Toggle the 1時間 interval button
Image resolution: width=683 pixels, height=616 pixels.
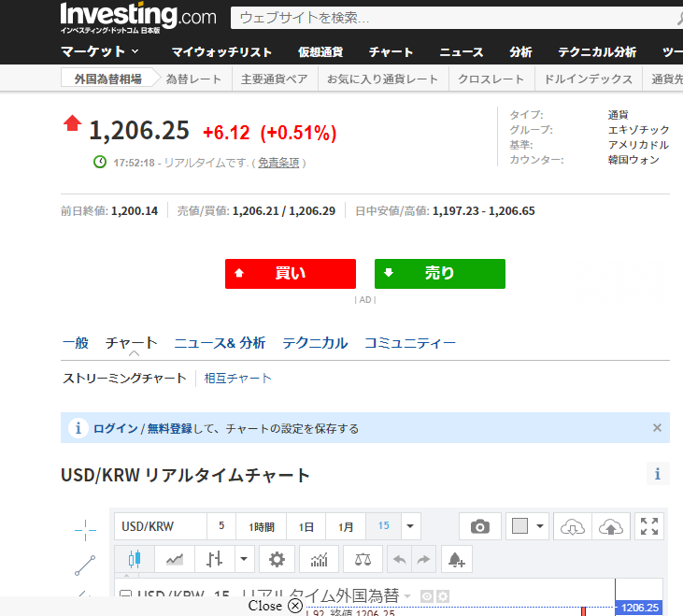click(x=261, y=526)
